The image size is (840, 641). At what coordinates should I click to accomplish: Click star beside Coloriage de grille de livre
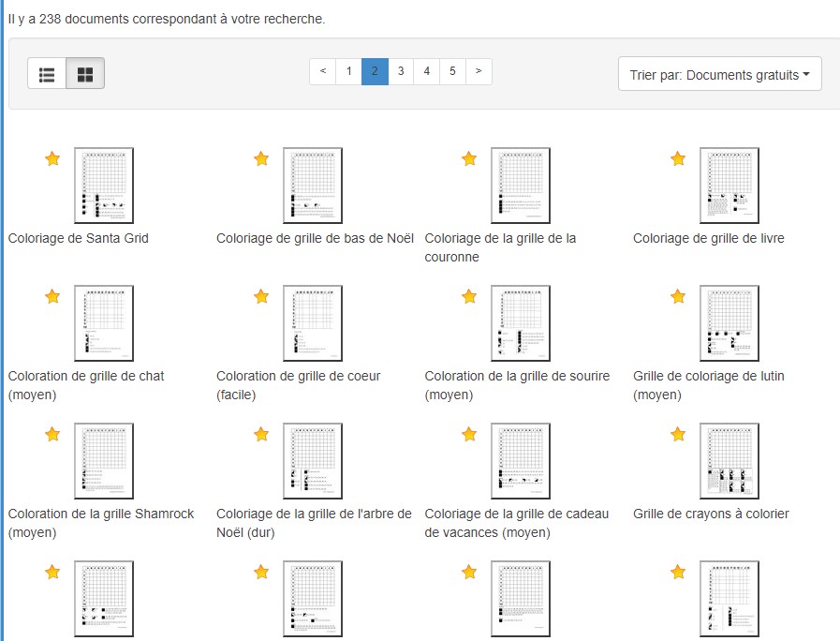[678, 159]
